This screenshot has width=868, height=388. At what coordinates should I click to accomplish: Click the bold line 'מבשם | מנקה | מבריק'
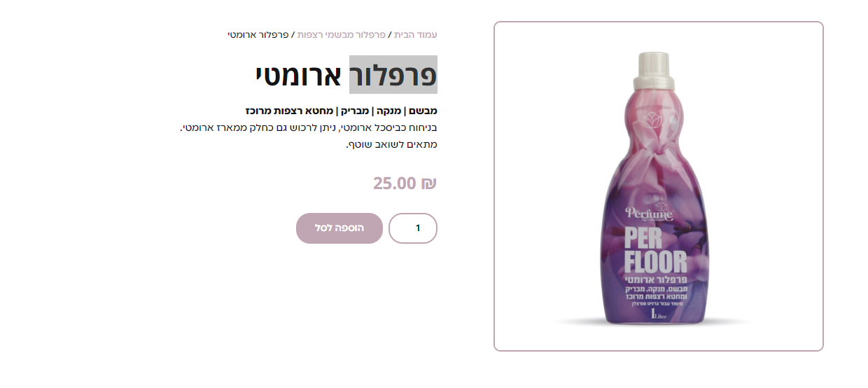[x=388, y=111]
